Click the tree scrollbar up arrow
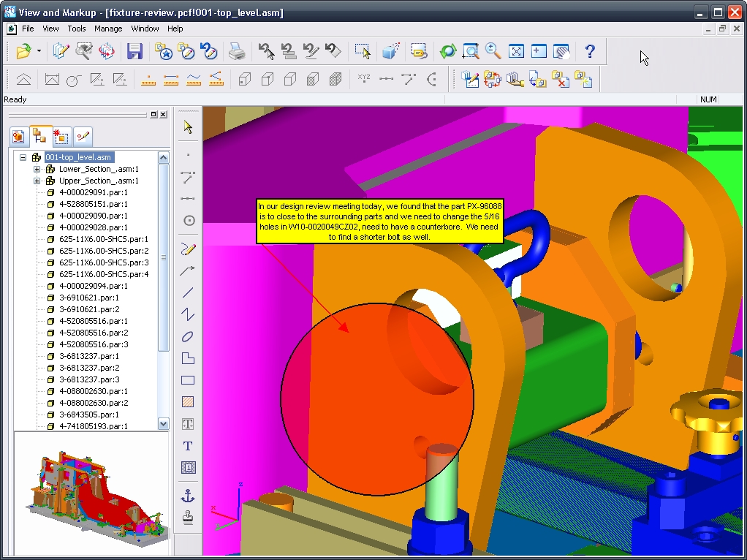 pyautogui.click(x=164, y=157)
